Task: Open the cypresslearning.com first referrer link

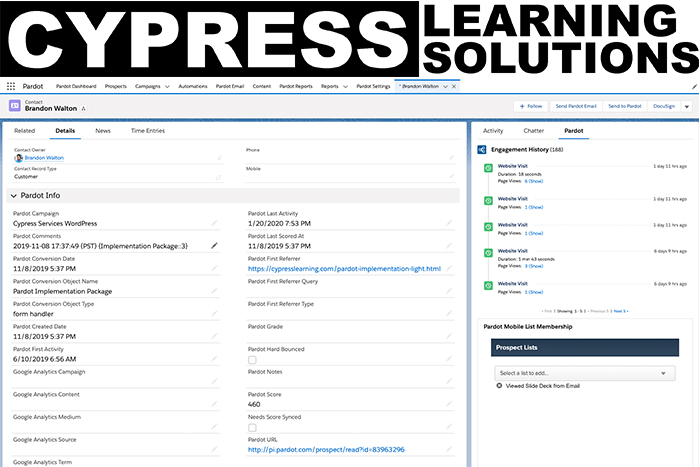Action: pyautogui.click(x=344, y=269)
